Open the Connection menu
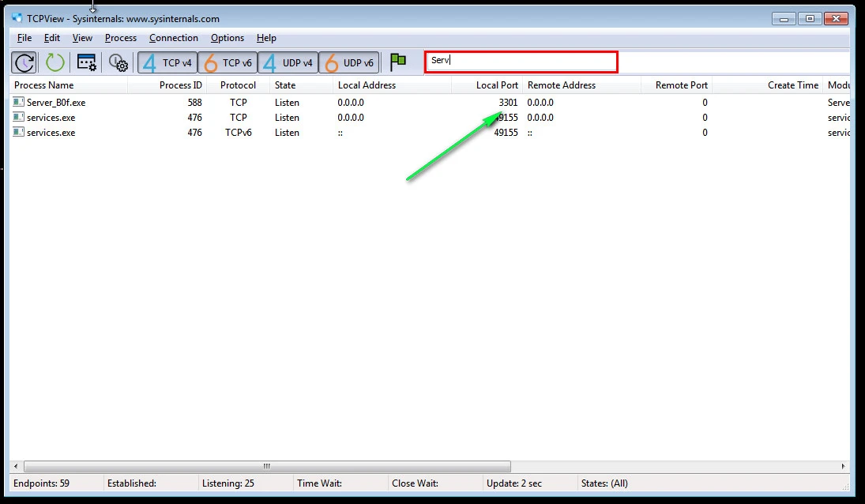865x504 pixels. point(174,38)
